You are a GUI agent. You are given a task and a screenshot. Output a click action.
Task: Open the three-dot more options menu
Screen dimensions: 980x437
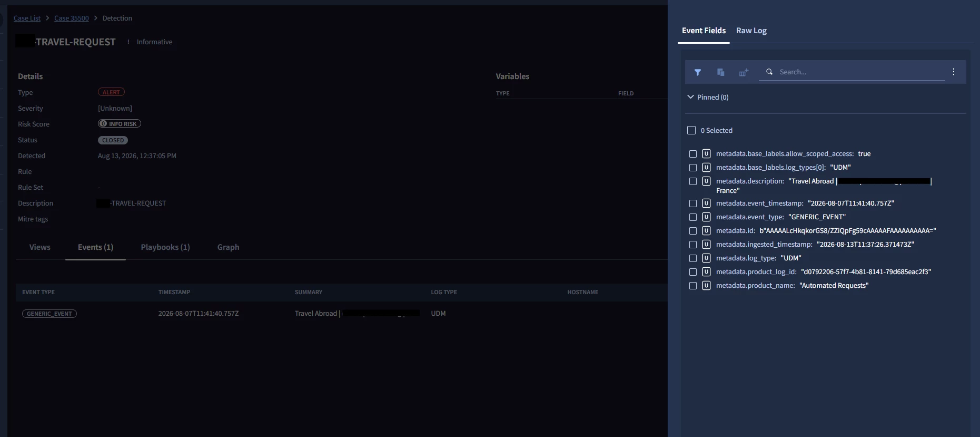point(954,72)
